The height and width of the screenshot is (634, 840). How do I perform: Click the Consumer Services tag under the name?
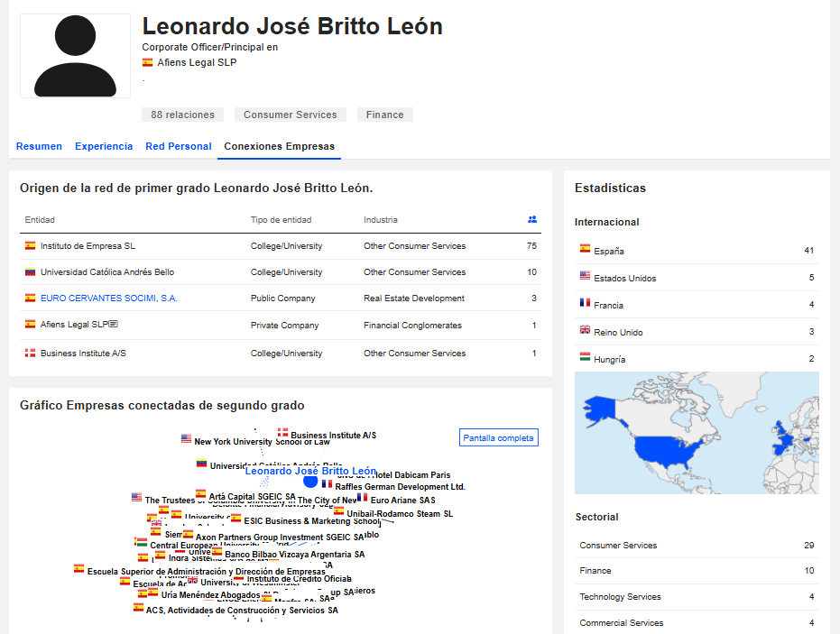pos(290,115)
